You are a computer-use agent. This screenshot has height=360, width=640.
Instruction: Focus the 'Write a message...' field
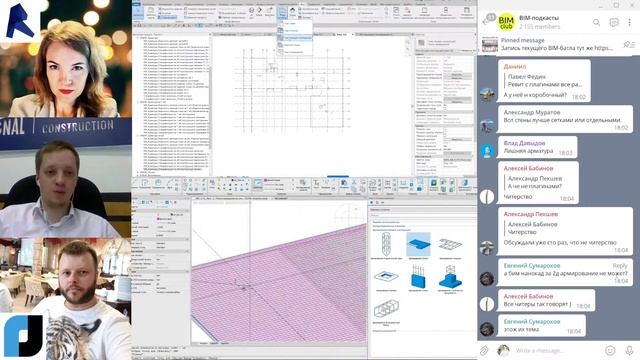coord(557,350)
